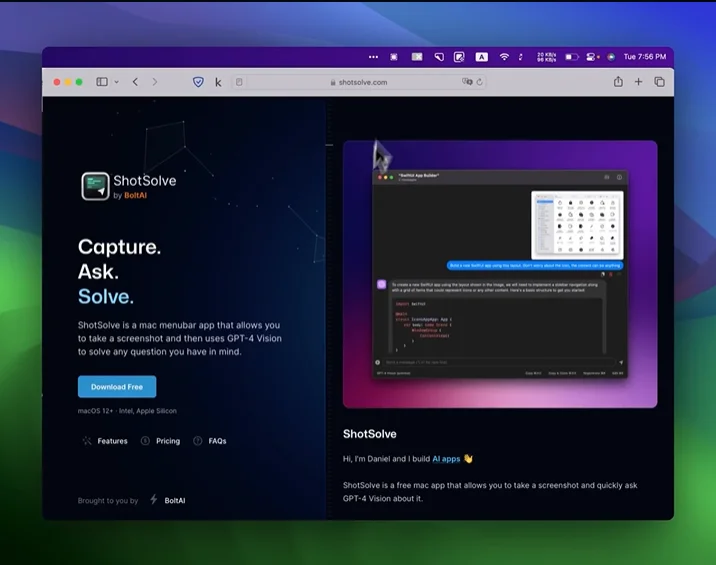Click the menu bar clock Tue 7:56 PM
Screen dimensions: 716x565
pyautogui.click(x=644, y=57)
